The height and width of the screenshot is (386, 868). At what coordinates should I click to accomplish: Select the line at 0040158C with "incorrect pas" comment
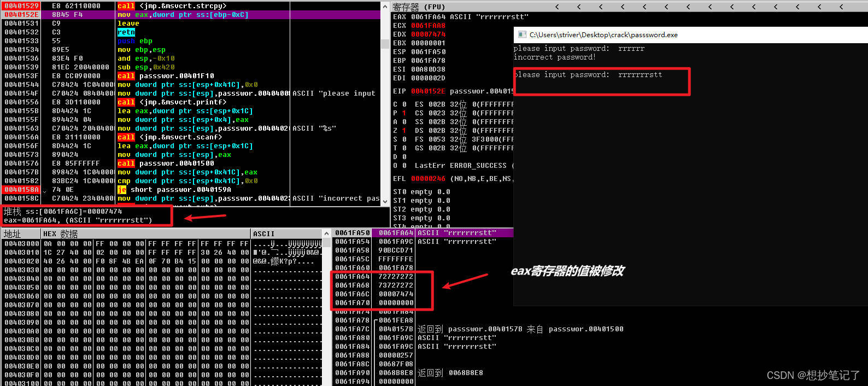point(191,198)
